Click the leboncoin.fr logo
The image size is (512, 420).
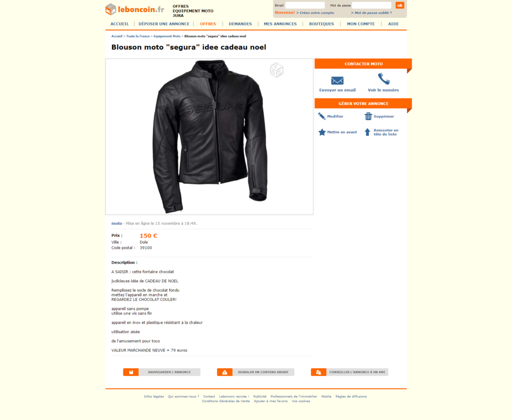[134, 9]
